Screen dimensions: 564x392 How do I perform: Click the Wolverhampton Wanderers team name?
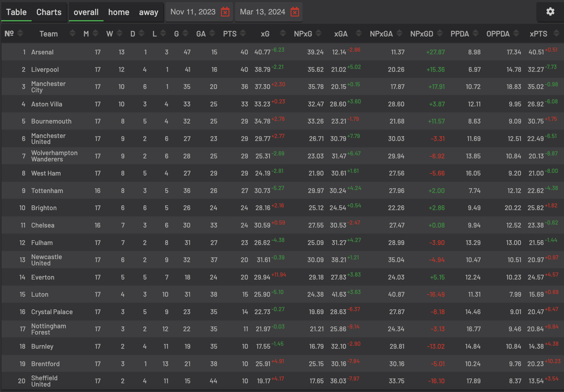[x=54, y=156]
